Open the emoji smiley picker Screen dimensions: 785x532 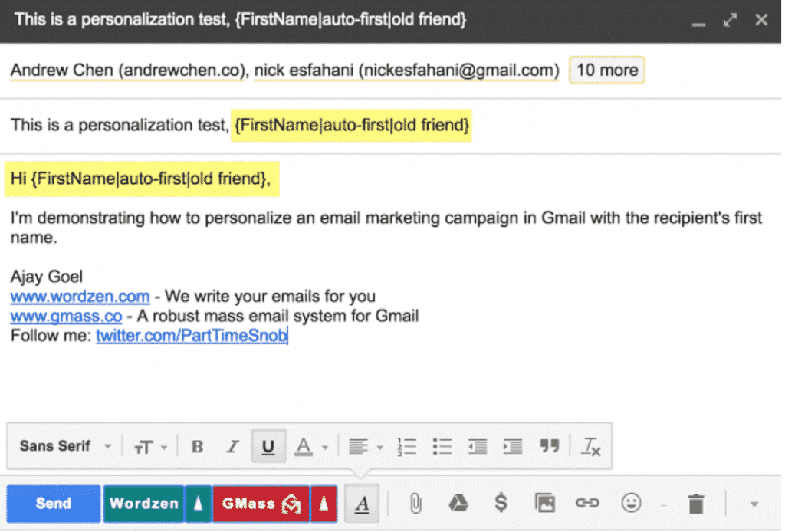(631, 504)
